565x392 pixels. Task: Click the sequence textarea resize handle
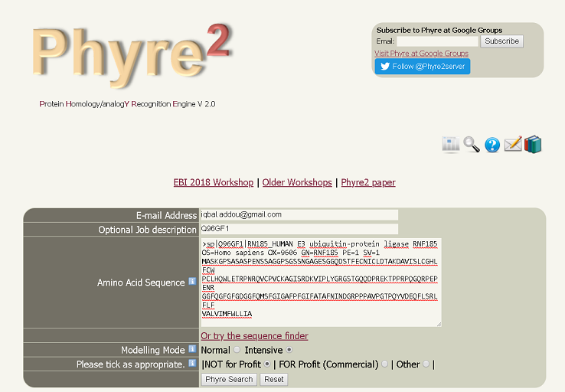coord(439,324)
